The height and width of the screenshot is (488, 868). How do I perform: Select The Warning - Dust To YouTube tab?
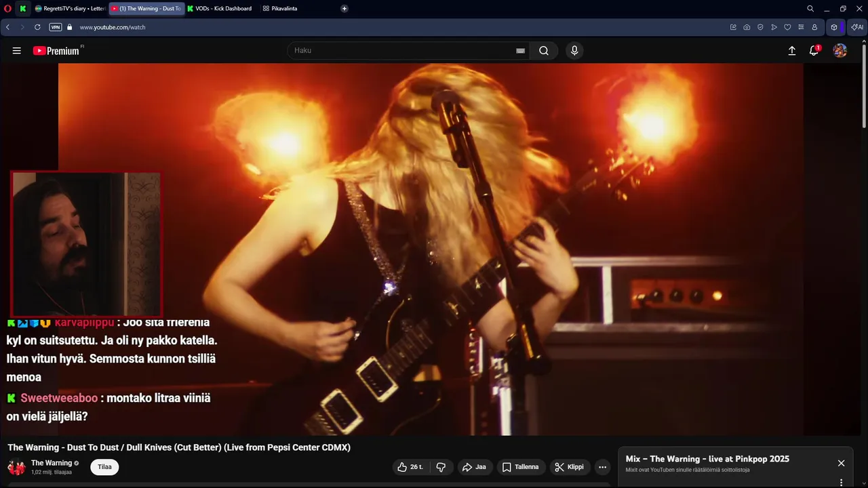(146, 9)
